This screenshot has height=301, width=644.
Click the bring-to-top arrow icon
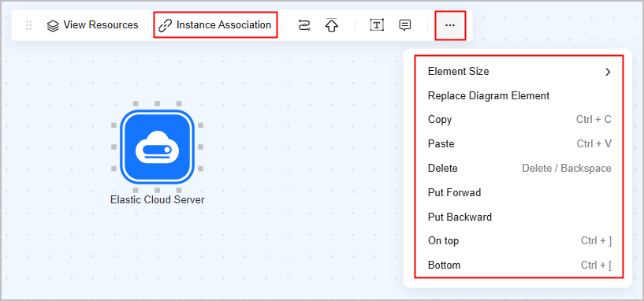click(331, 25)
